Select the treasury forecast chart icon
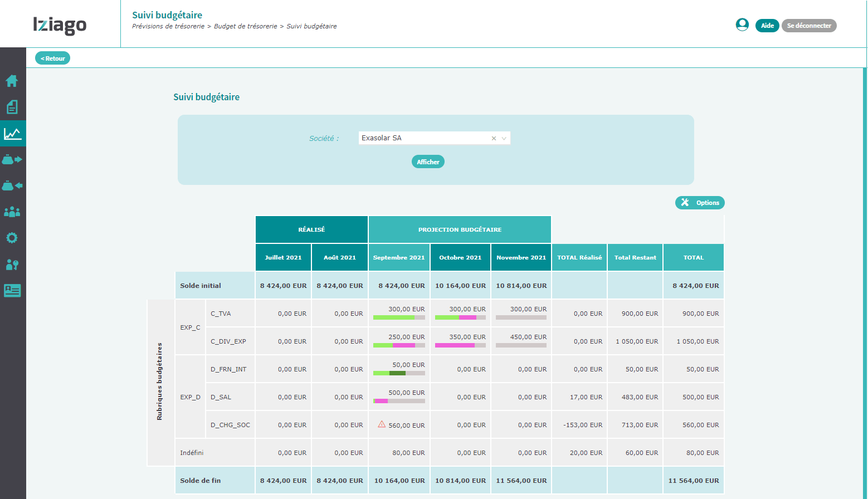Viewport: 868px width, 499px height. 12,134
